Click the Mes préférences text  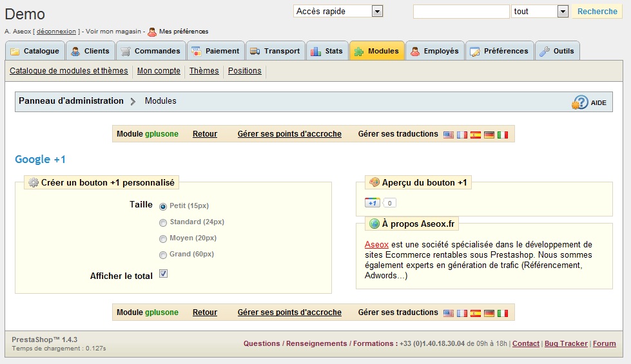click(184, 32)
